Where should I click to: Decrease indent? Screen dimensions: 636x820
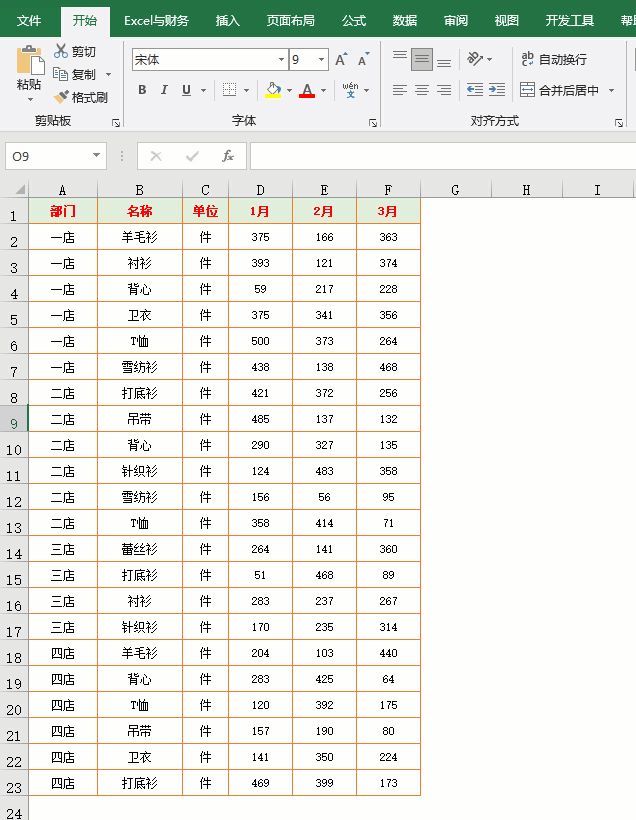pos(474,90)
